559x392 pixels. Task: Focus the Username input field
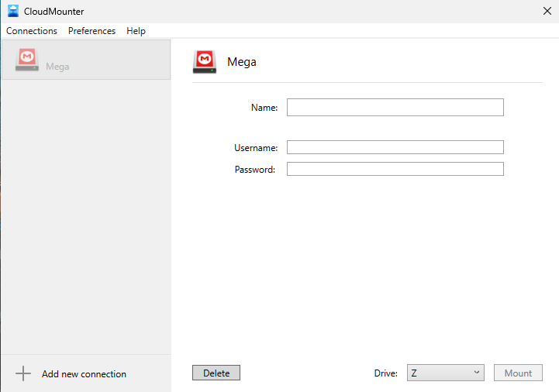pyautogui.click(x=395, y=147)
